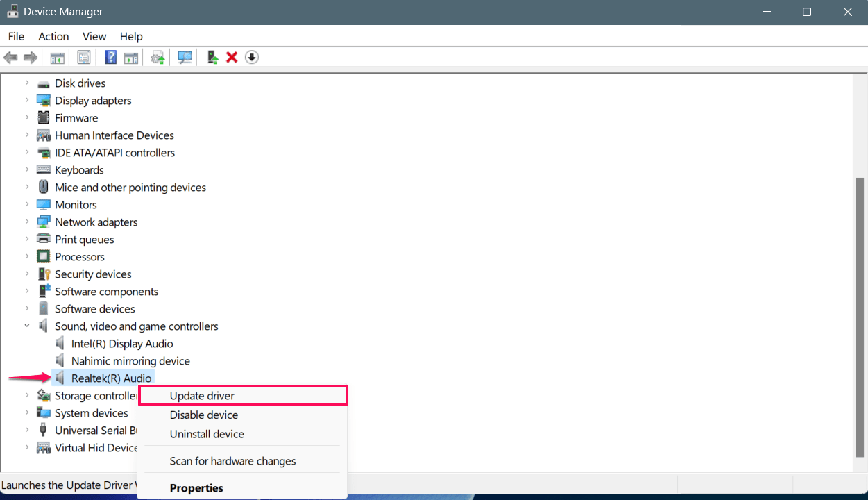Choose Update driver from context menu
The height and width of the screenshot is (500, 868).
tap(243, 396)
